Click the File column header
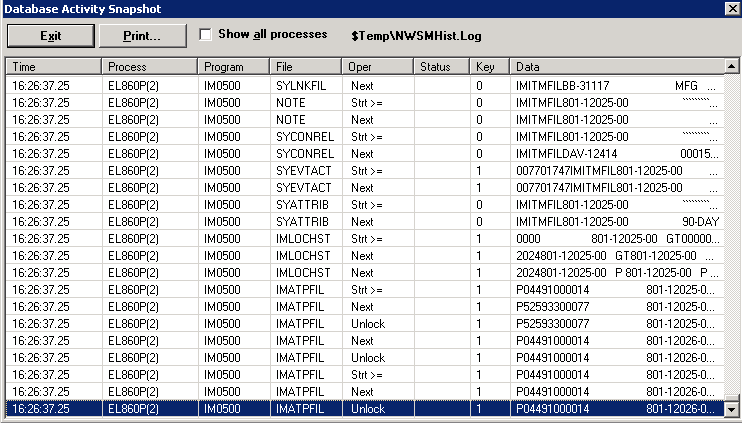Screen dimensions: 742x423 coord(307,67)
